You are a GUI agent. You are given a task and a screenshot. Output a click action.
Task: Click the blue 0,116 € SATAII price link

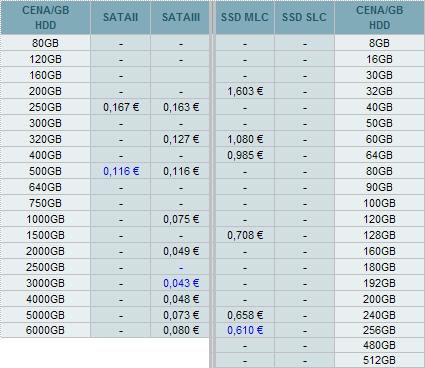pyautogui.click(x=121, y=171)
